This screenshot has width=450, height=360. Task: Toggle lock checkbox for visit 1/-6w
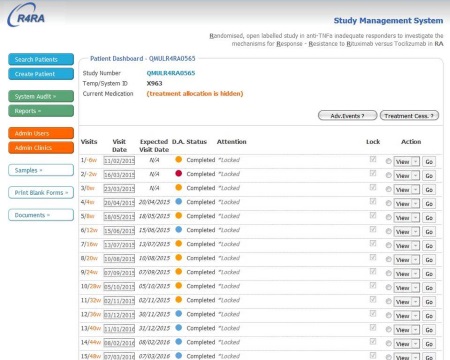tap(373, 159)
